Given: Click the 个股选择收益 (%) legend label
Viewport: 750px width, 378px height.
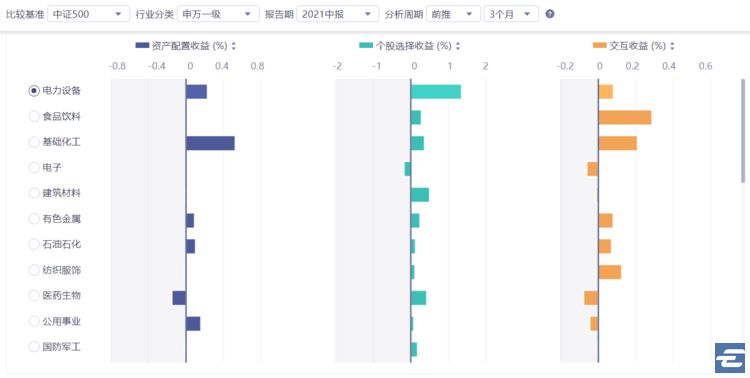Looking at the screenshot, I should coord(413,46).
